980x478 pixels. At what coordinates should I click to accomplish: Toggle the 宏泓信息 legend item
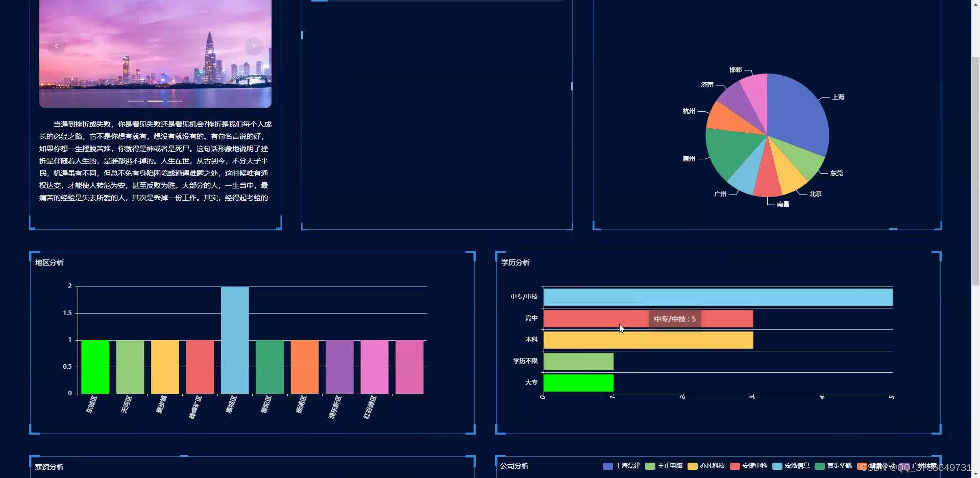[791, 466]
